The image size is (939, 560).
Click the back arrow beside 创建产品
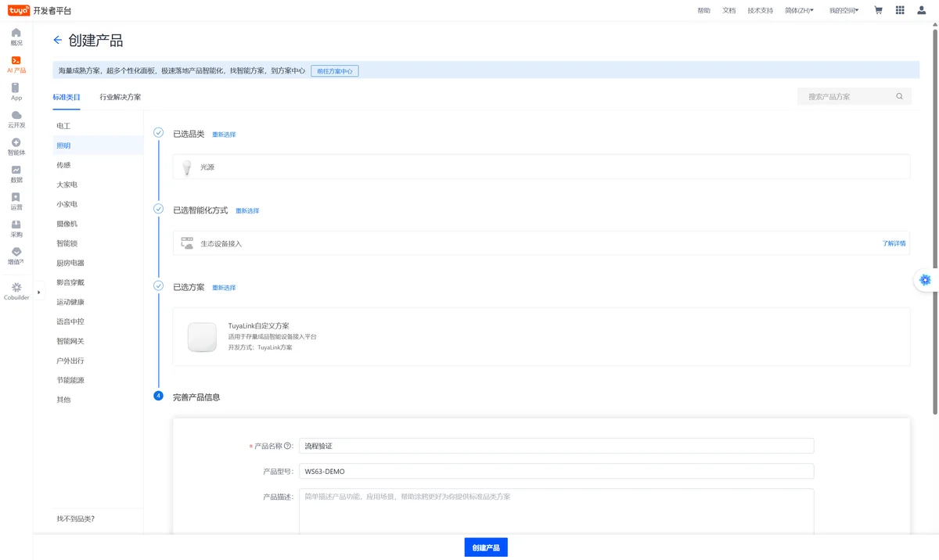tap(57, 40)
